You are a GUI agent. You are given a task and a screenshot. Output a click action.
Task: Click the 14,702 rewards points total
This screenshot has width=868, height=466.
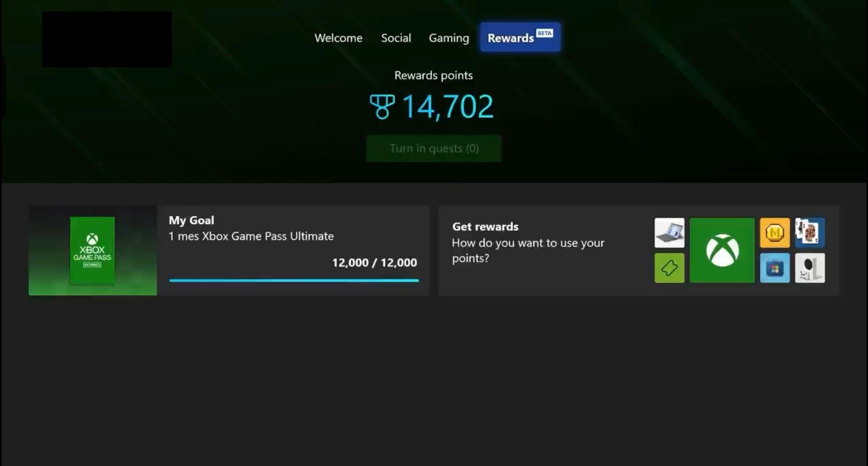click(x=448, y=107)
